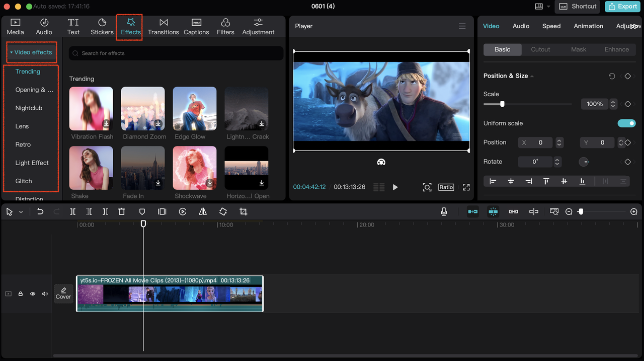The height and width of the screenshot is (361, 644).
Task: Open the Stickers panel
Action: pyautogui.click(x=102, y=27)
